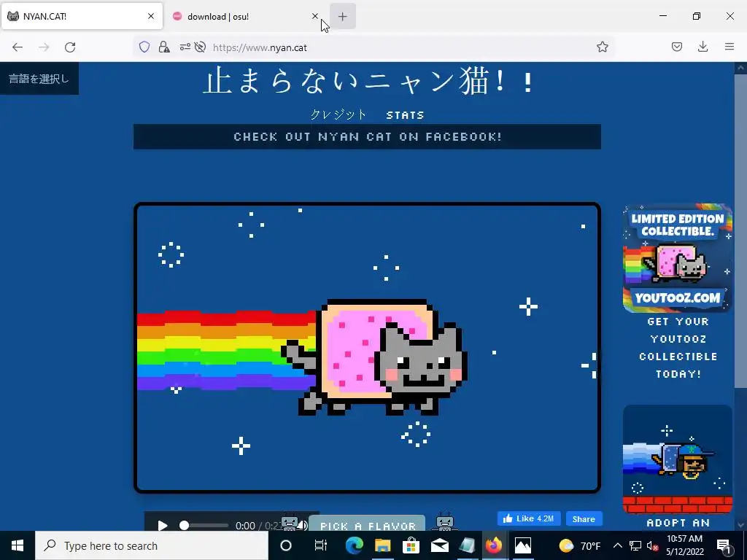
Task: Click the audio seek slider
Action: tap(205, 525)
